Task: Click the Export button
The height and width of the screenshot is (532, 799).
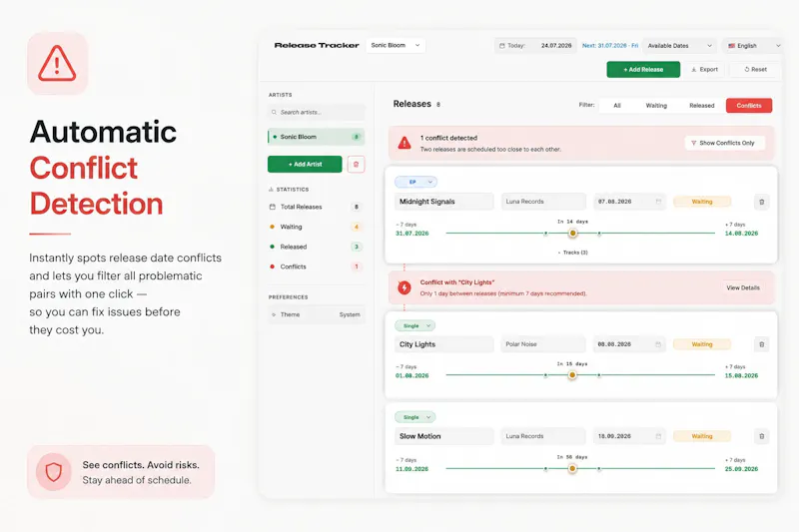Action: 705,69
